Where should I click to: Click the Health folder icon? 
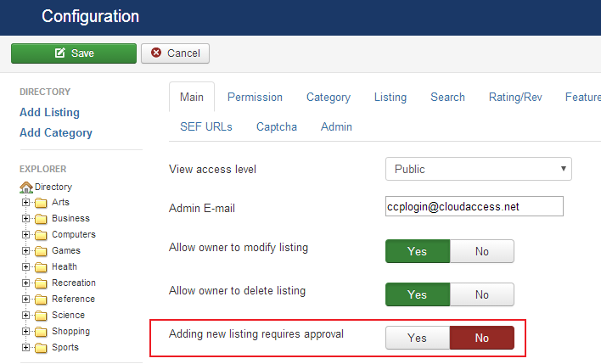pyautogui.click(x=41, y=267)
